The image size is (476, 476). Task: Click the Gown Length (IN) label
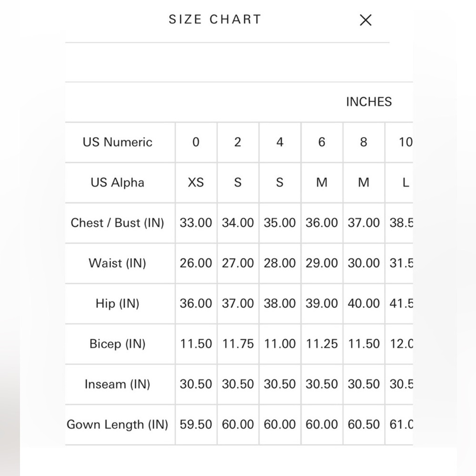(x=118, y=425)
